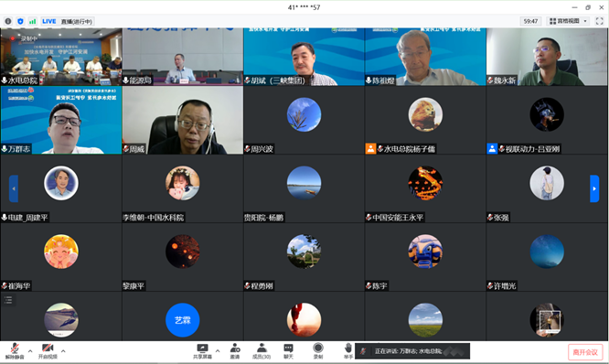Check the green network signal icon
609x364 pixels.
point(33,21)
